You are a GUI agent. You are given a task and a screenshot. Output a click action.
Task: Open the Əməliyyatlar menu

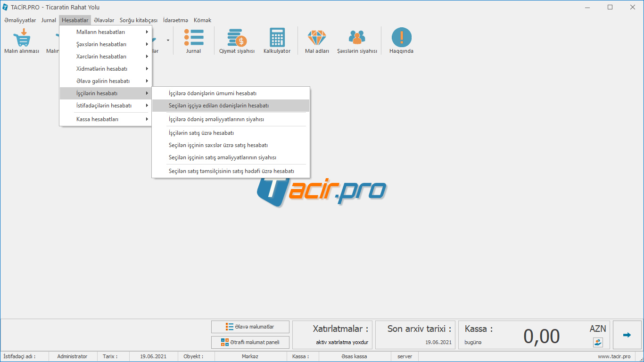[x=20, y=20]
